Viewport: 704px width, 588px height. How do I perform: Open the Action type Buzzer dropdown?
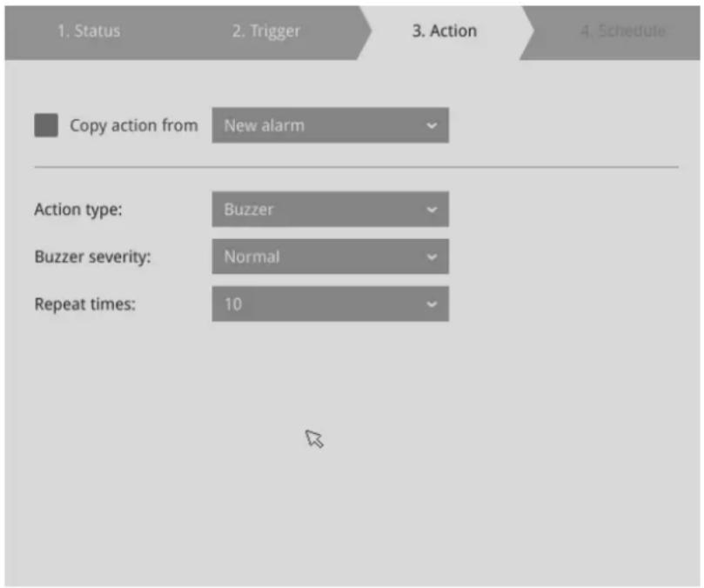330,209
